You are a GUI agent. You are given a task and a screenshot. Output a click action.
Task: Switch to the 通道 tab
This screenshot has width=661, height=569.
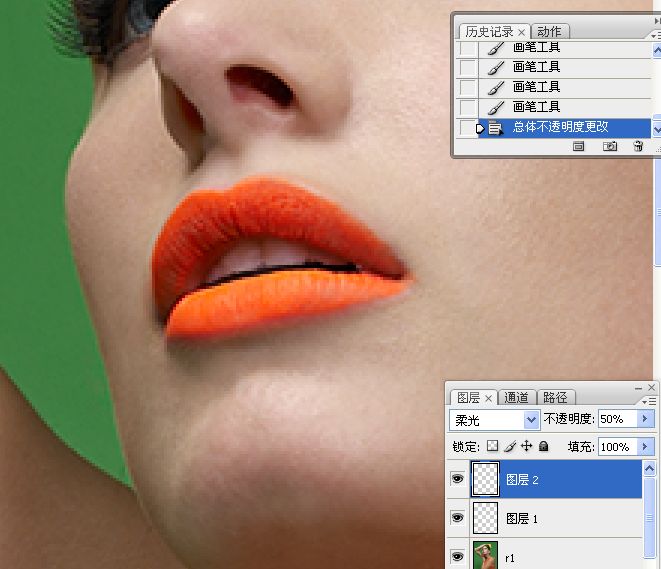[x=516, y=397]
